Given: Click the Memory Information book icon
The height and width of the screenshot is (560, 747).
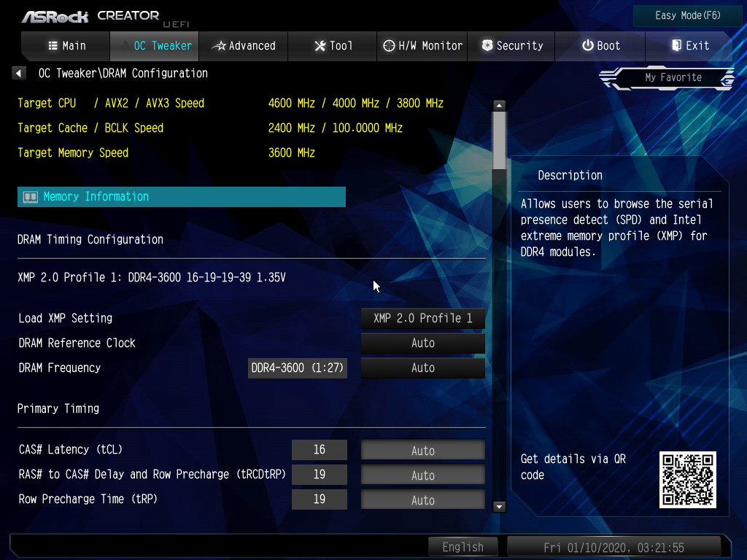Looking at the screenshot, I should 30,197.
